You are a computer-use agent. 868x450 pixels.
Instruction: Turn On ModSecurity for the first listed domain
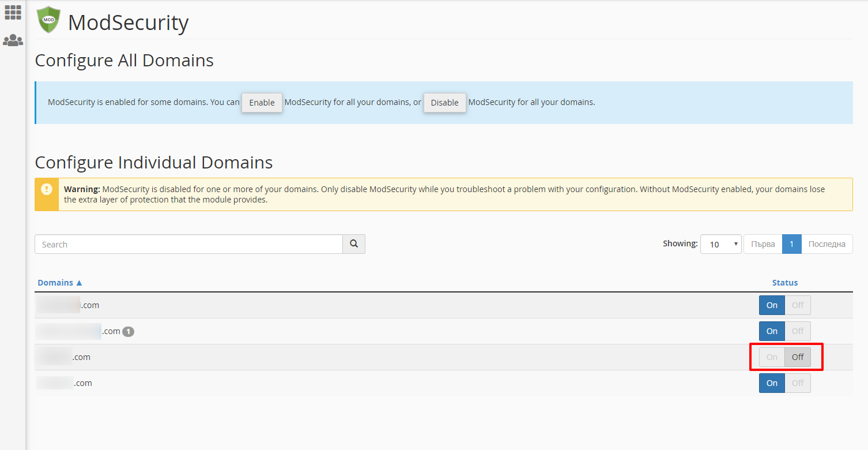(772, 305)
